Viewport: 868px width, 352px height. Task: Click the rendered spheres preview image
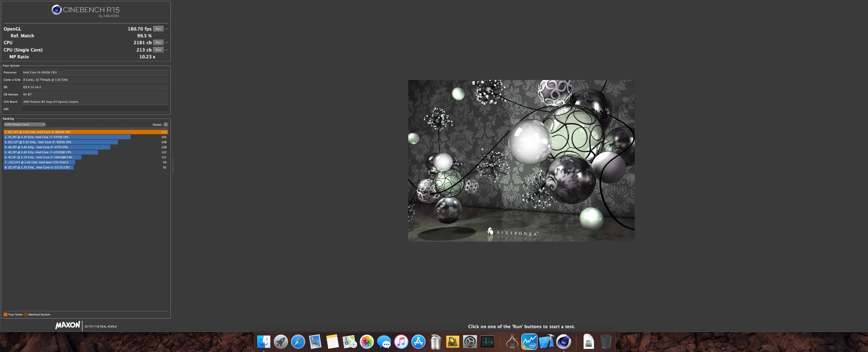[521, 160]
